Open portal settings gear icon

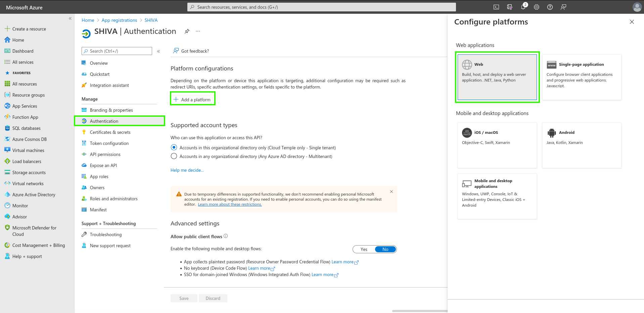pos(537,7)
